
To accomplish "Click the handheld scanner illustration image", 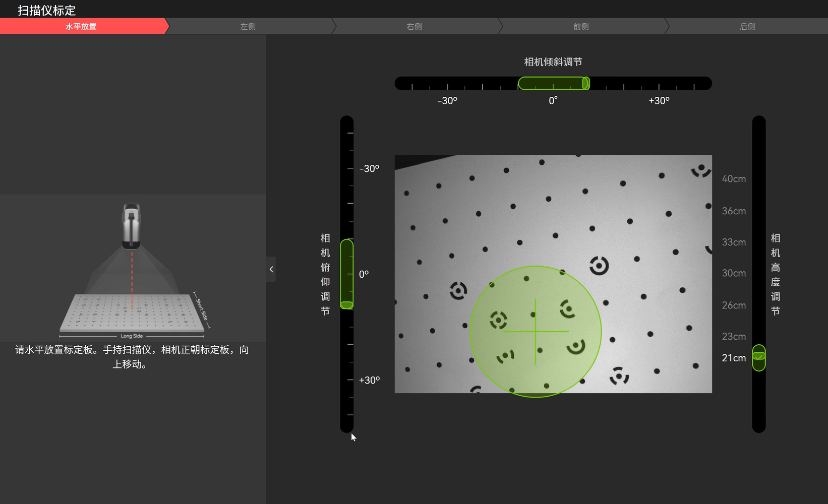I will point(132,269).
